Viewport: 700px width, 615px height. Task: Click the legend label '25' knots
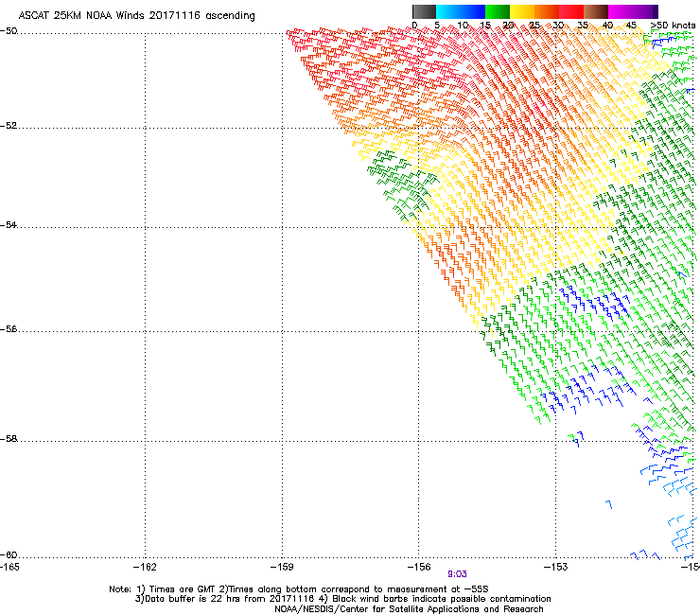click(534, 26)
